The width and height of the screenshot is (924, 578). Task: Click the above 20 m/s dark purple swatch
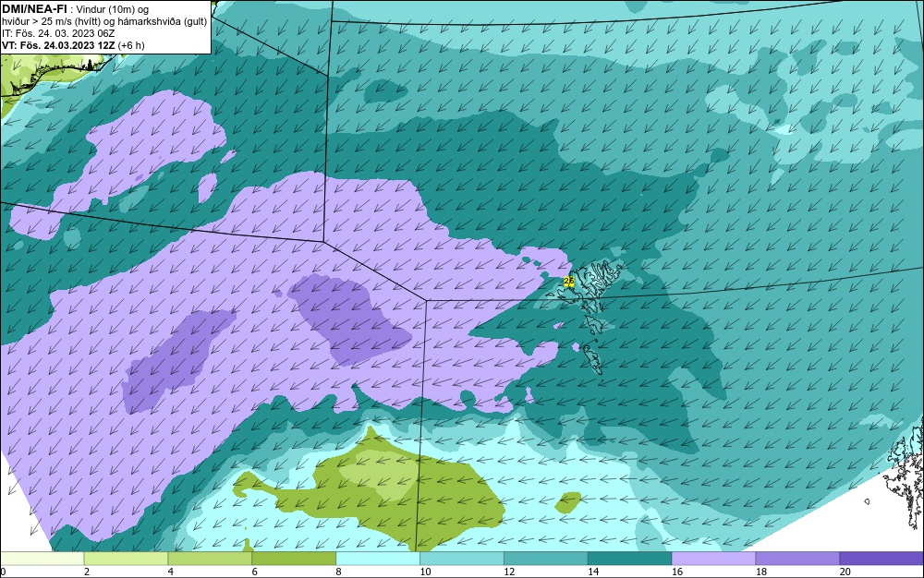click(881, 558)
